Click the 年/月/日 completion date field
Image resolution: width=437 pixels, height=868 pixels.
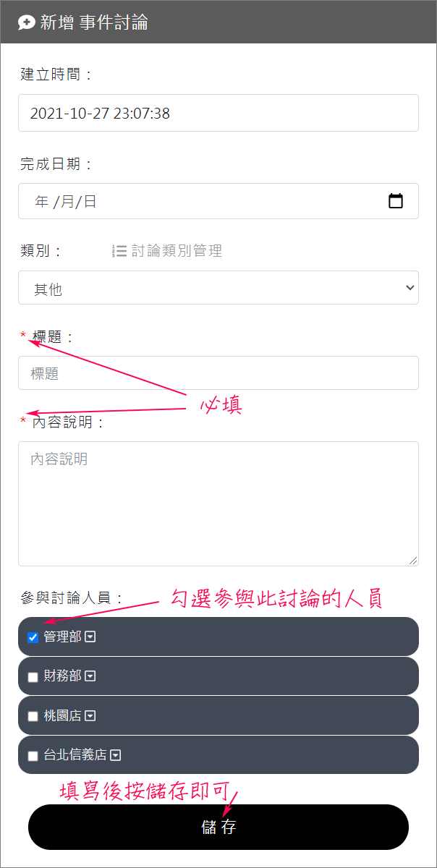tap(218, 201)
